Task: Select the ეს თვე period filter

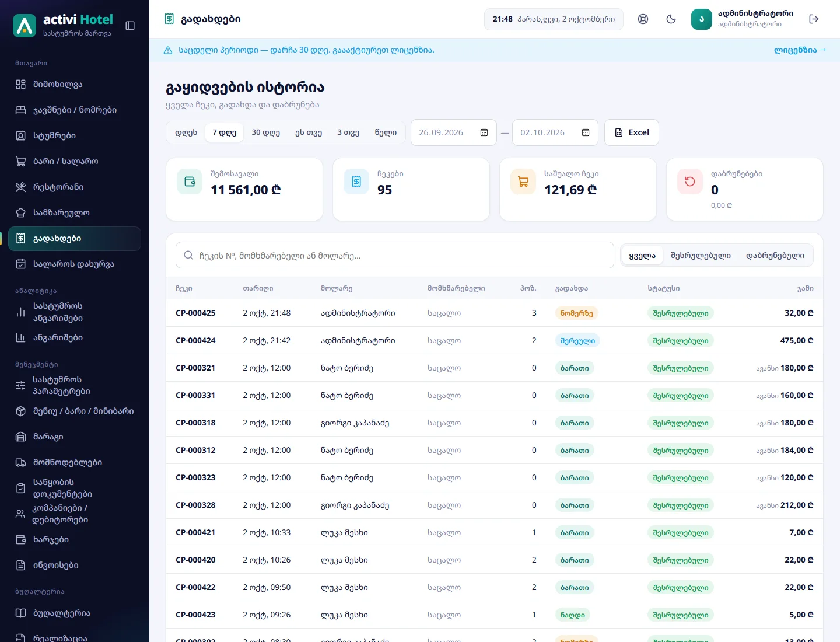Action: click(309, 132)
